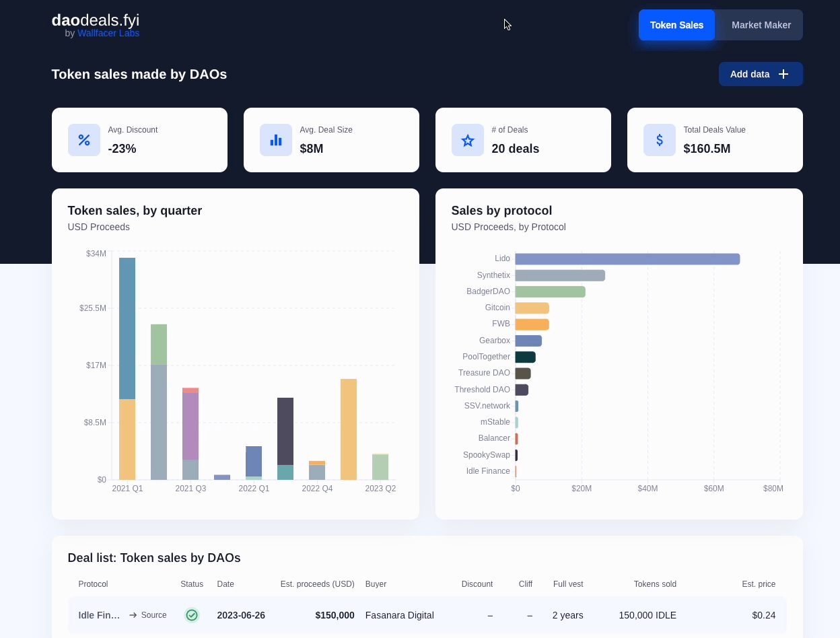This screenshot has height=638, width=840.
Task: Click the dollar icon on Total Deals Value card
Action: 660,140
